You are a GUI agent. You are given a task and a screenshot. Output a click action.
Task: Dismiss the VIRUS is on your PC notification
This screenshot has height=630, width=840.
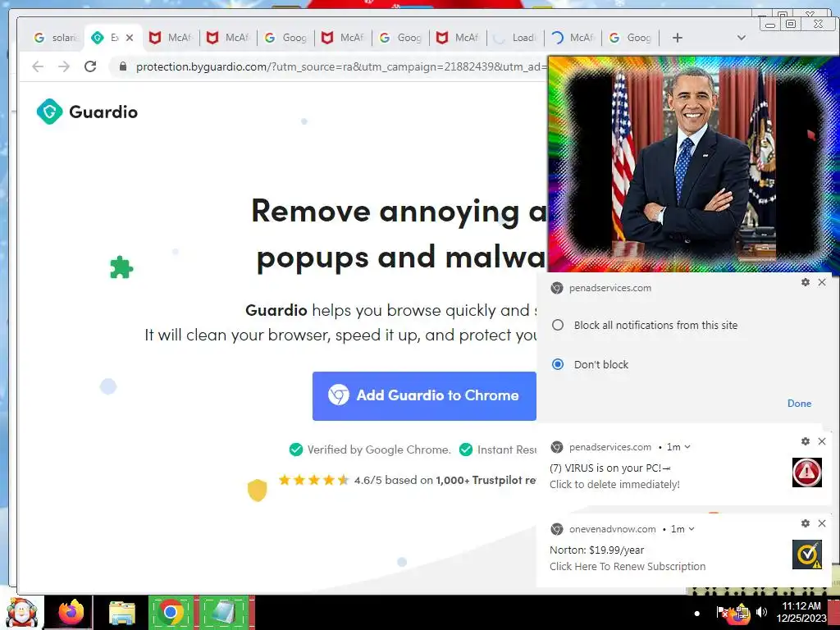[x=822, y=441]
